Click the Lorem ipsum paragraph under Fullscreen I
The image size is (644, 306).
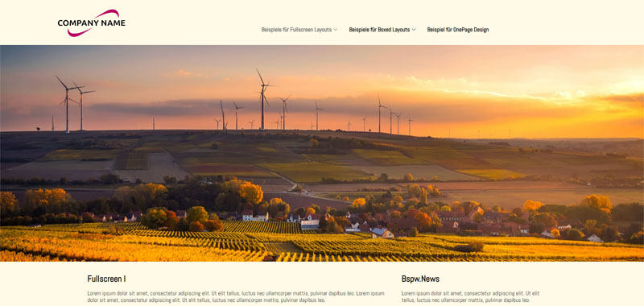point(236,296)
